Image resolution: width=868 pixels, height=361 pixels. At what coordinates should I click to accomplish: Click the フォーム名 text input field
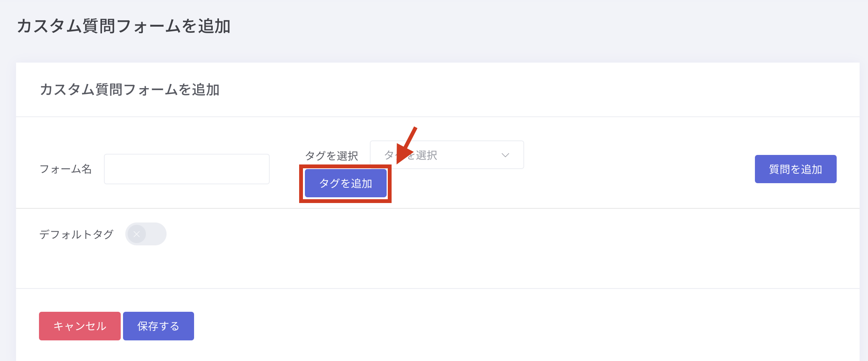(186, 169)
